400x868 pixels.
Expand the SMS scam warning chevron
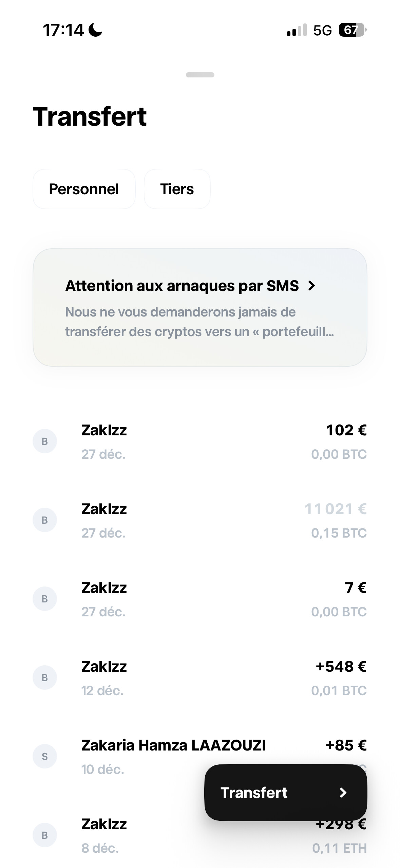[x=311, y=286]
